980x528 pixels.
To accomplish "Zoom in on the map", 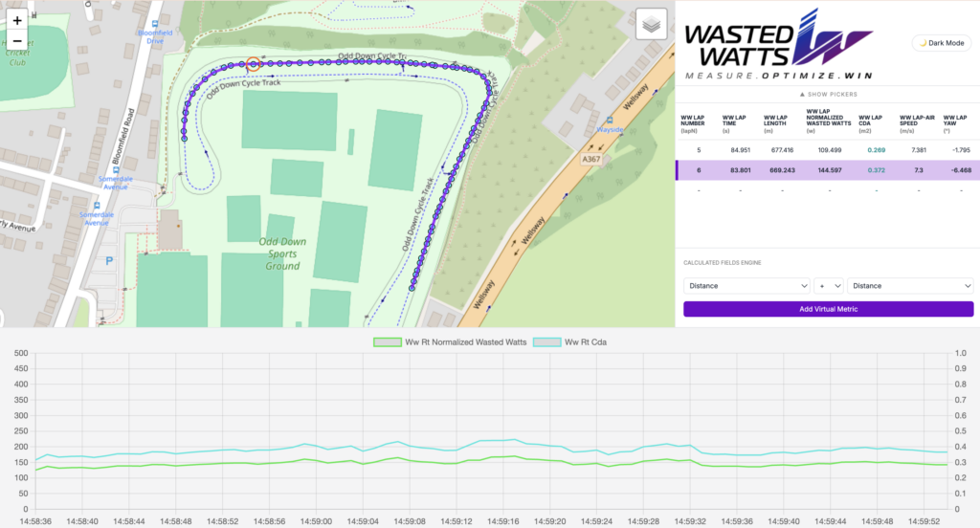I will [17, 20].
